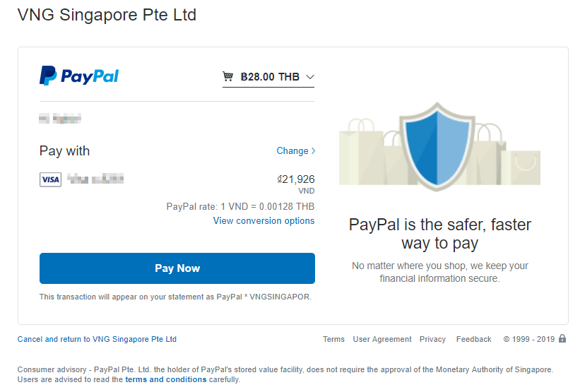
Task: Open the terms and conditions link
Action: (166, 379)
